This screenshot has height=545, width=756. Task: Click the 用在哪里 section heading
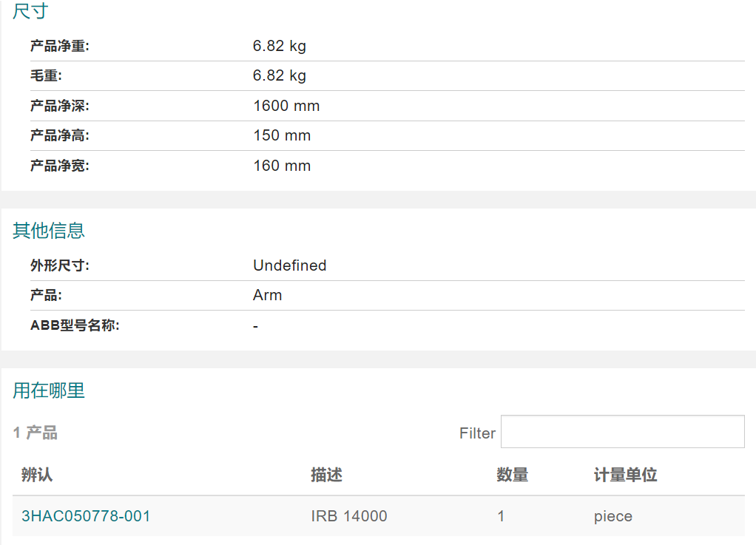click(49, 390)
